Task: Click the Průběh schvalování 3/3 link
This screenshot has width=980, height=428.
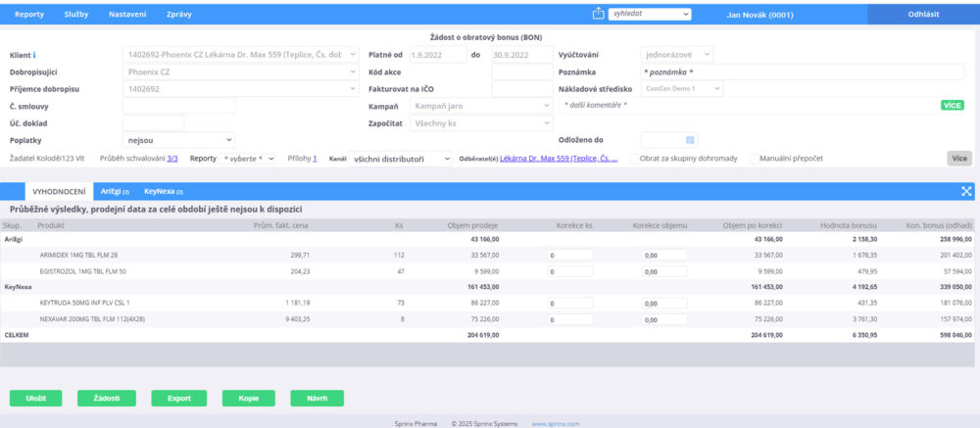Action: [x=172, y=158]
